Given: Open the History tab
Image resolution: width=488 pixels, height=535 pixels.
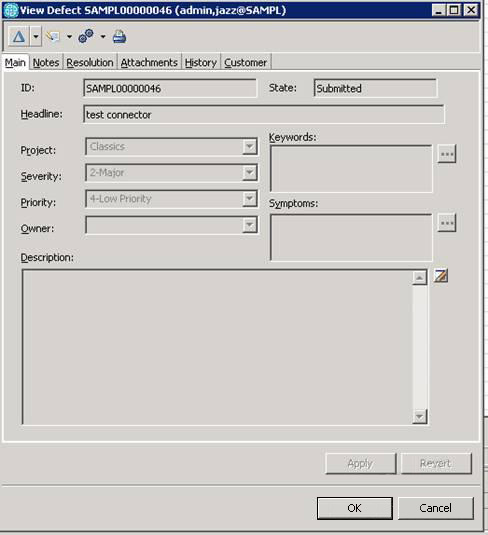Looking at the screenshot, I should (x=201, y=62).
